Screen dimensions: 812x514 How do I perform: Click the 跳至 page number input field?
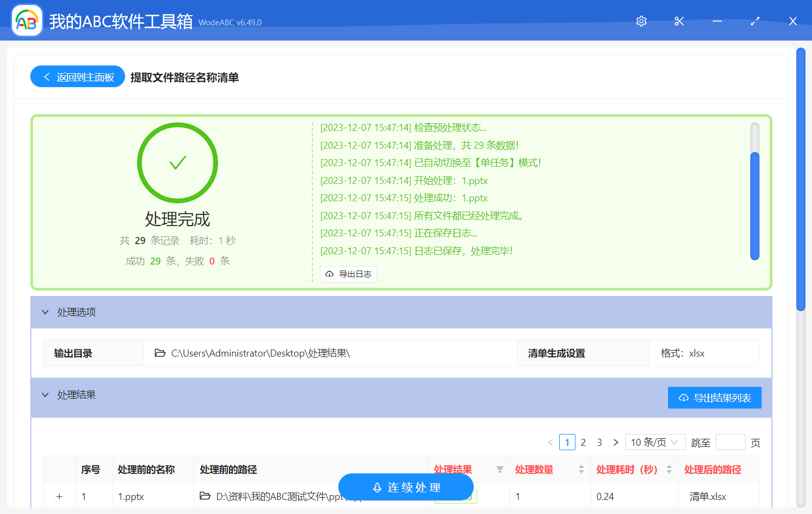730,442
